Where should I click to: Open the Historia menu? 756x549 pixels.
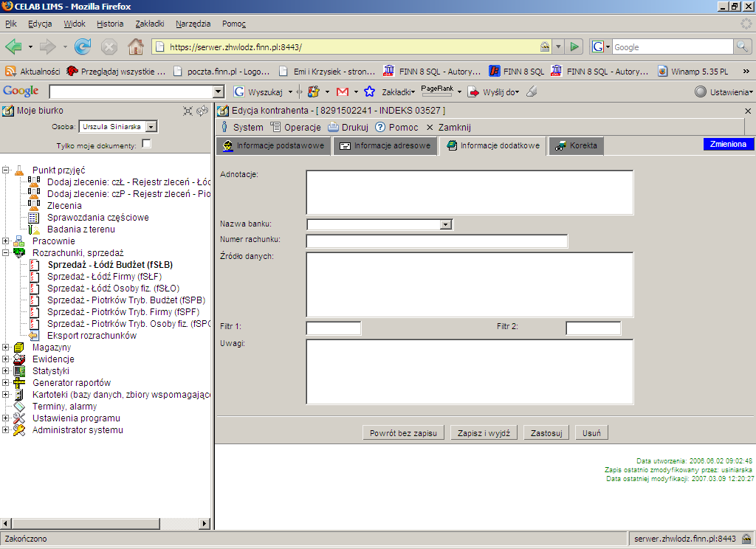110,24
